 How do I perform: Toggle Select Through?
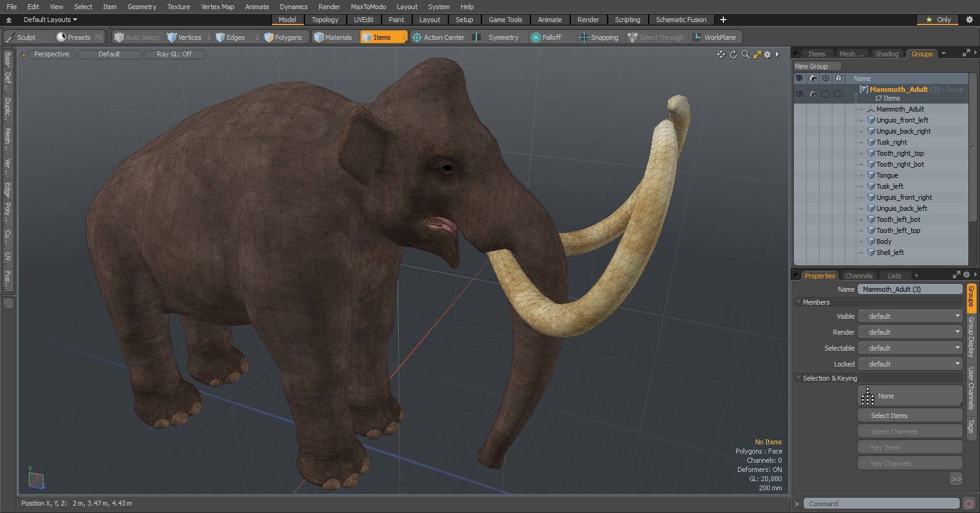coord(657,37)
